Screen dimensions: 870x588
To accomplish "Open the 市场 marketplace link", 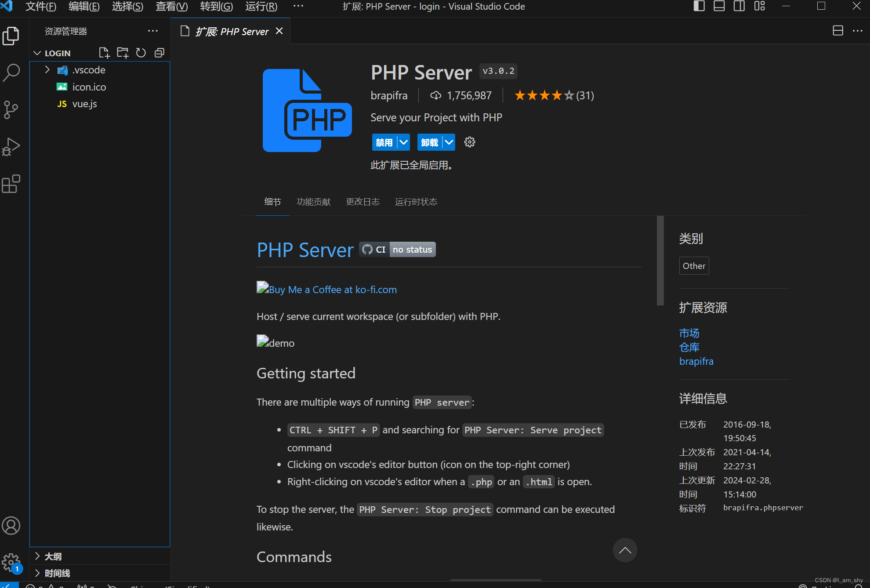I will pyautogui.click(x=689, y=333).
